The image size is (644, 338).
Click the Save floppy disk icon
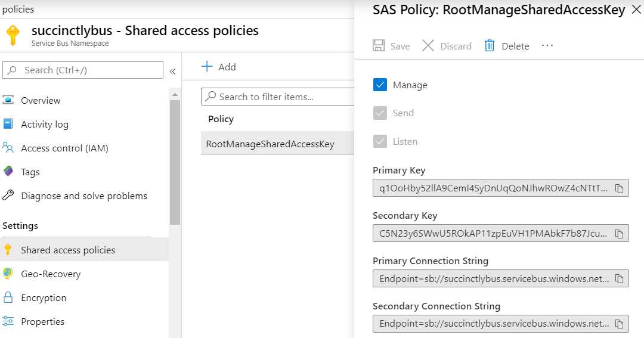378,45
